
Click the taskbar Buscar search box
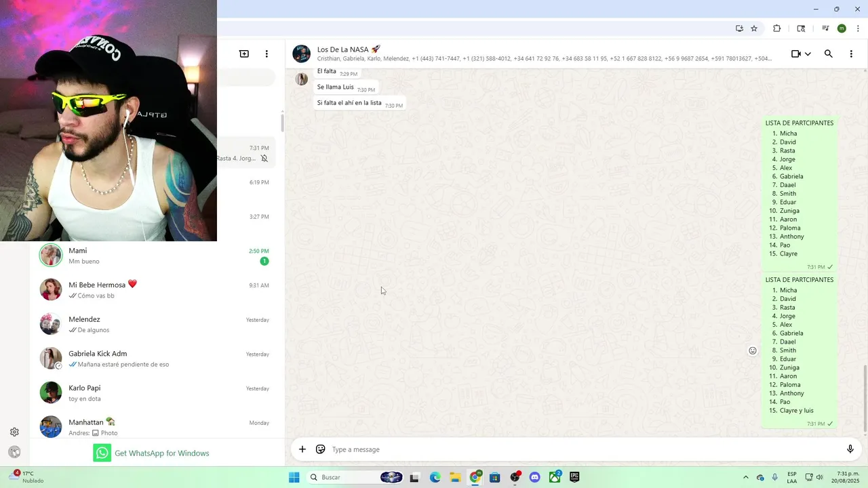click(356, 477)
